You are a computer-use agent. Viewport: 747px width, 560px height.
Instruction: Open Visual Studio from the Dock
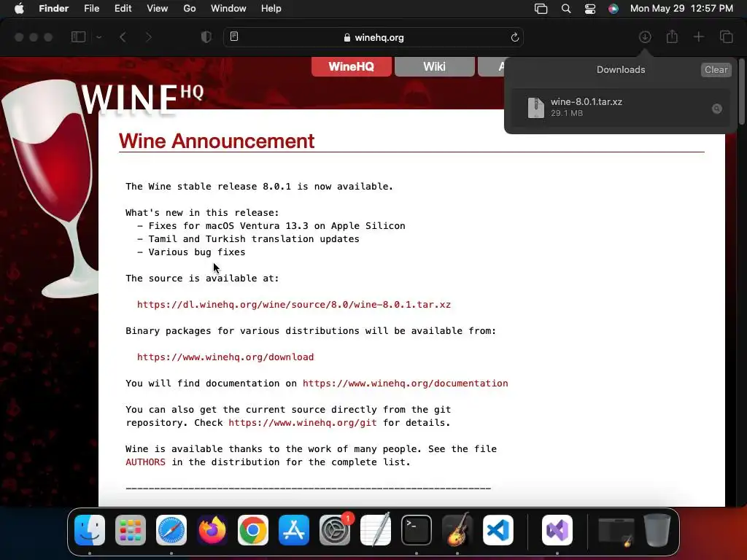pos(557,530)
